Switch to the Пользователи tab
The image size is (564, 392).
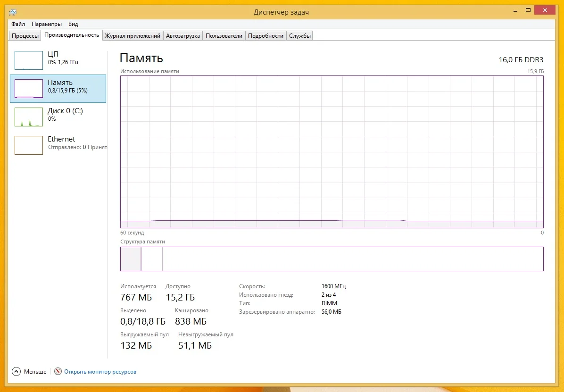coord(224,35)
